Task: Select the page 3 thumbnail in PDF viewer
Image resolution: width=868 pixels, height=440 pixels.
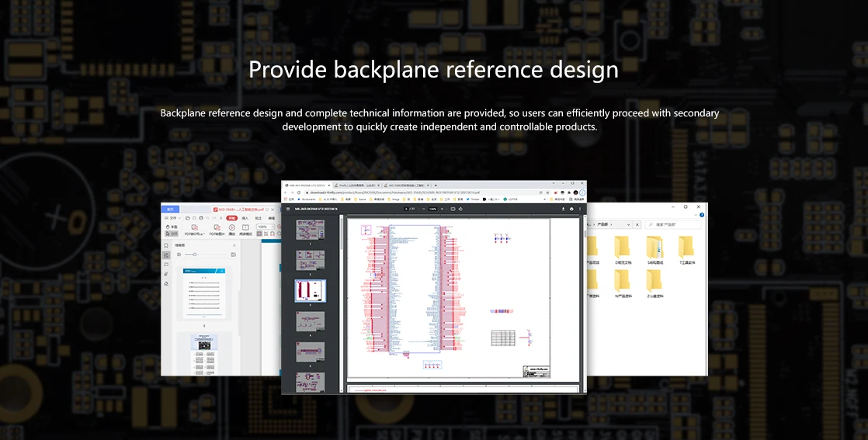Action: tap(310, 290)
